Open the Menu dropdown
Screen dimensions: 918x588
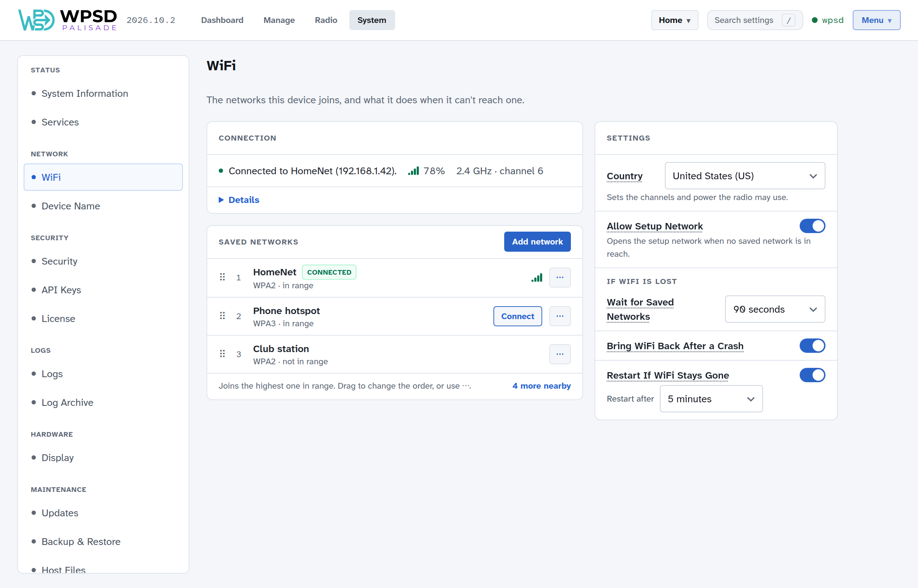pyautogui.click(x=876, y=20)
